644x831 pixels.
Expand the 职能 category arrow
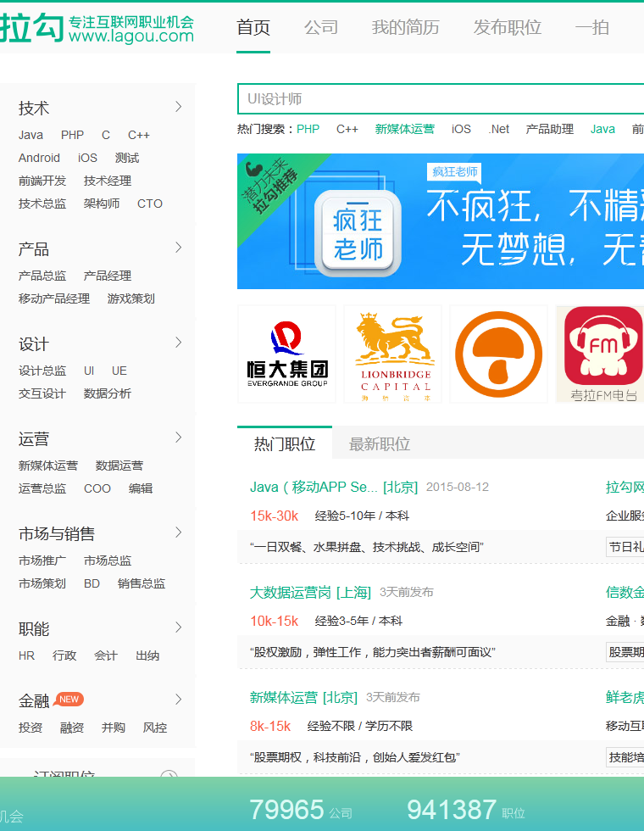point(179,627)
